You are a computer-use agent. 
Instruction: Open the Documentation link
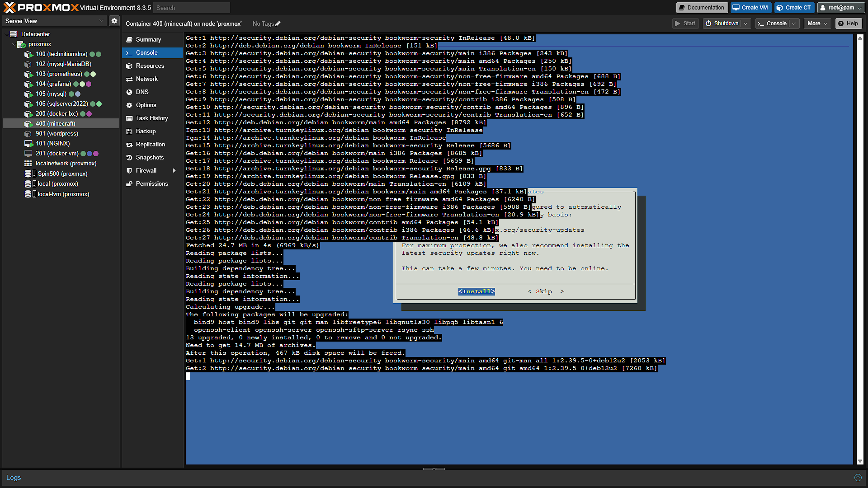click(702, 8)
